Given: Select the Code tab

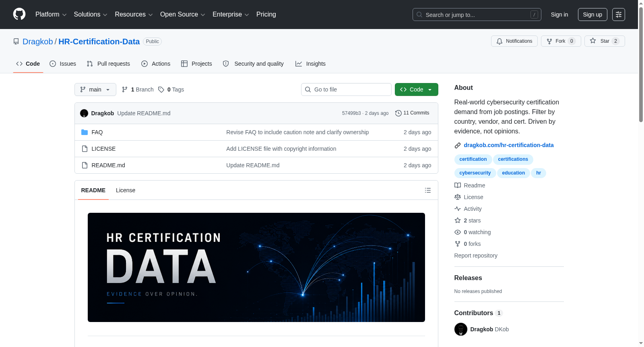Looking at the screenshot, I should click(x=28, y=64).
